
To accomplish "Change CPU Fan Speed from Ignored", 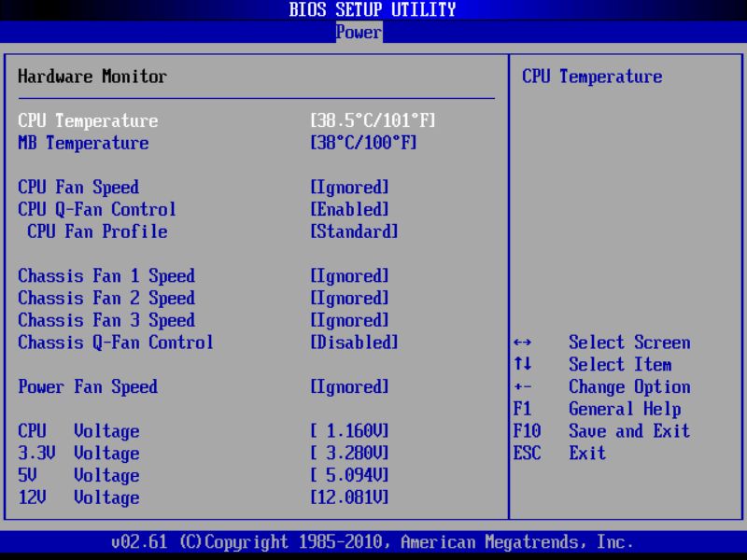I will (351, 187).
